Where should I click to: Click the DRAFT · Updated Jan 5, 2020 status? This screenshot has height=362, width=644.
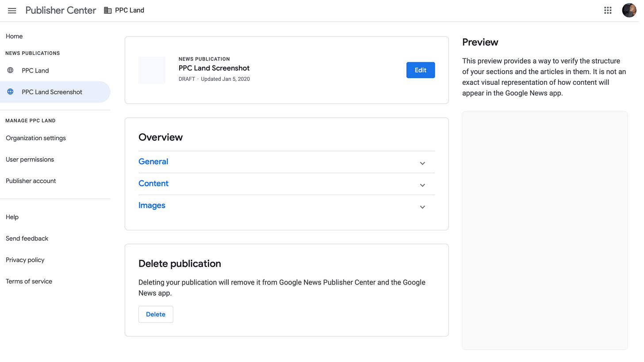pyautogui.click(x=214, y=79)
